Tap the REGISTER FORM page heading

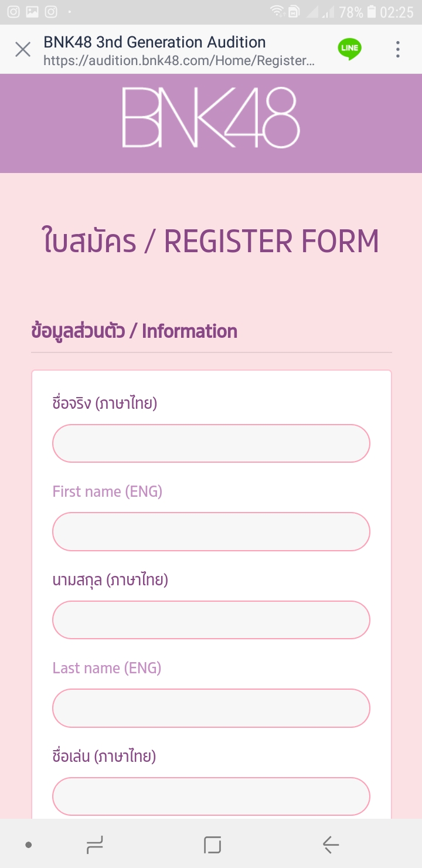click(x=211, y=241)
